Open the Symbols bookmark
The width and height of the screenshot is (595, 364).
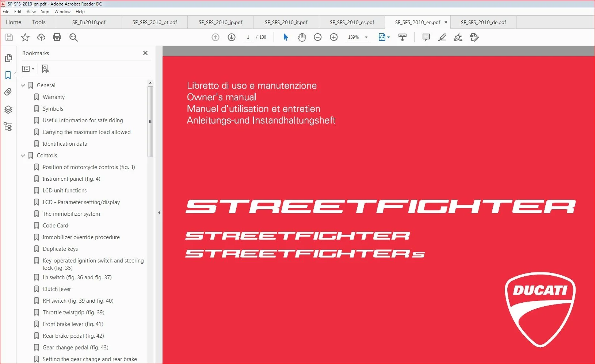53,109
